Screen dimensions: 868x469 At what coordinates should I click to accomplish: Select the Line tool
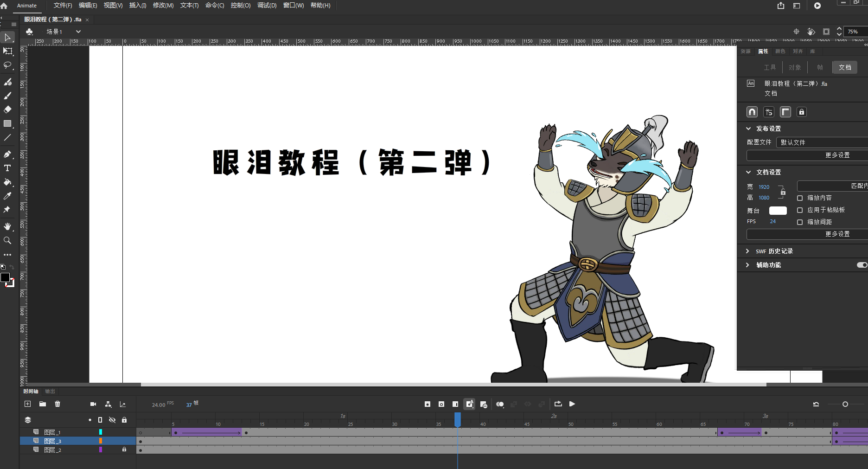[x=7, y=137]
